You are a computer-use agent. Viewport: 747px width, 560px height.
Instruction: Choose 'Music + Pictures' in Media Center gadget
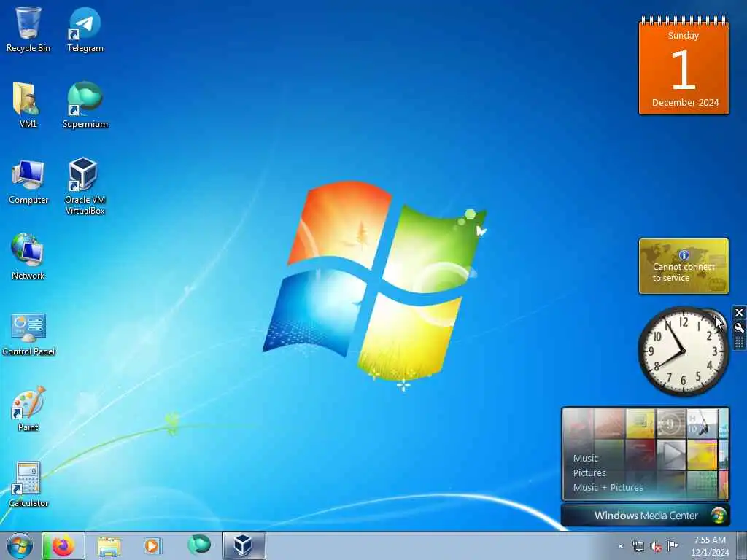coord(608,487)
